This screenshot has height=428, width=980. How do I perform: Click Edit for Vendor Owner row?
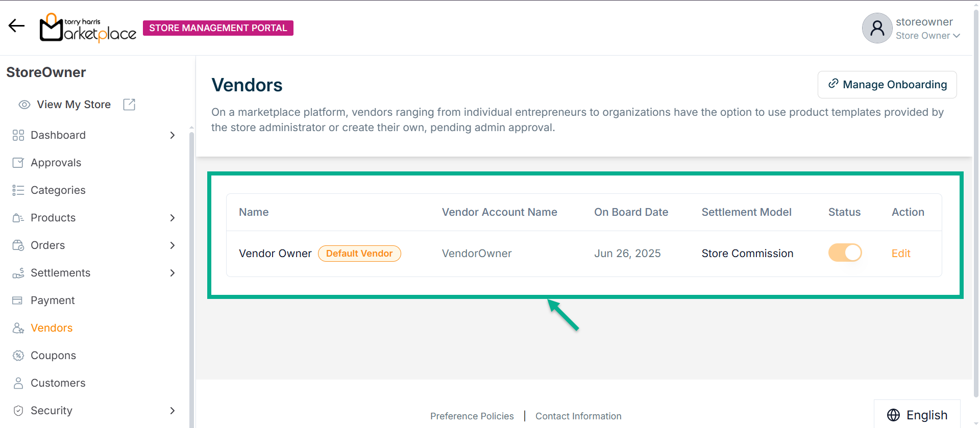pos(901,254)
